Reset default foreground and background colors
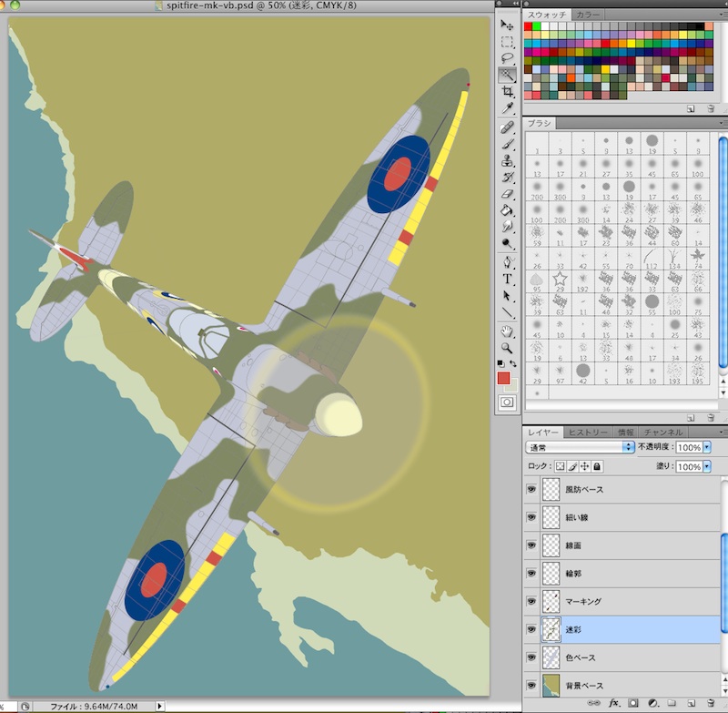The image size is (728, 713). tap(501, 363)
